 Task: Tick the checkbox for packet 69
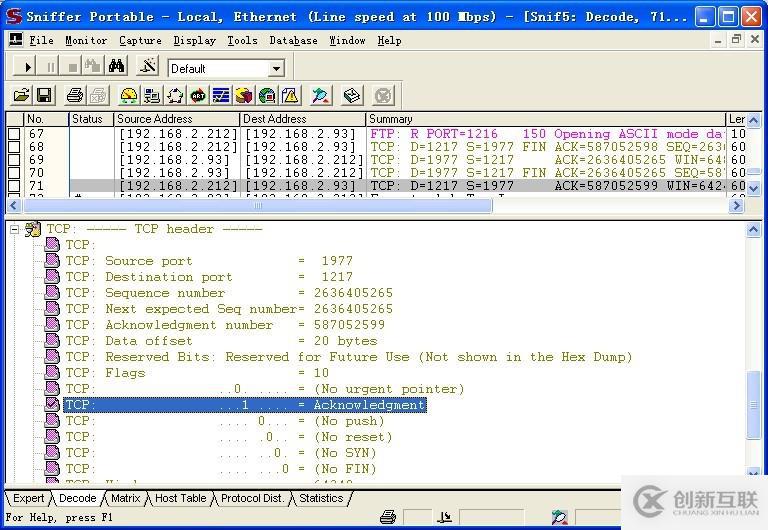click(x=14, y=160)
